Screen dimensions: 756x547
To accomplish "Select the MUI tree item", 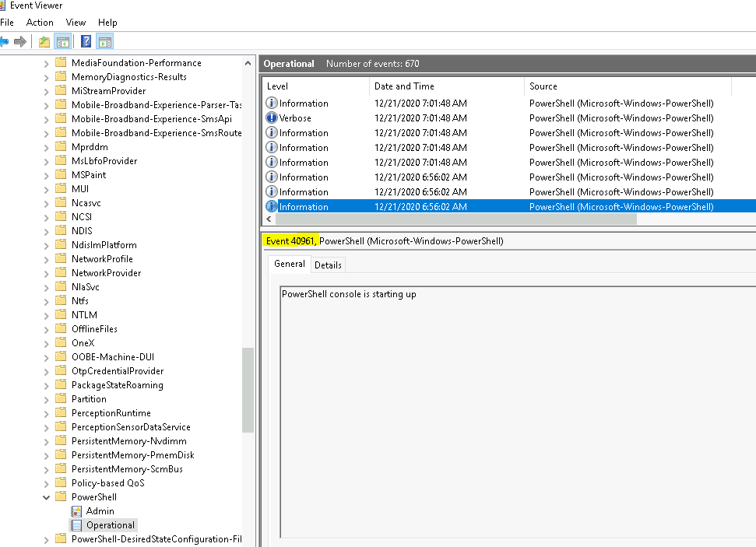I will click(80, 189).
